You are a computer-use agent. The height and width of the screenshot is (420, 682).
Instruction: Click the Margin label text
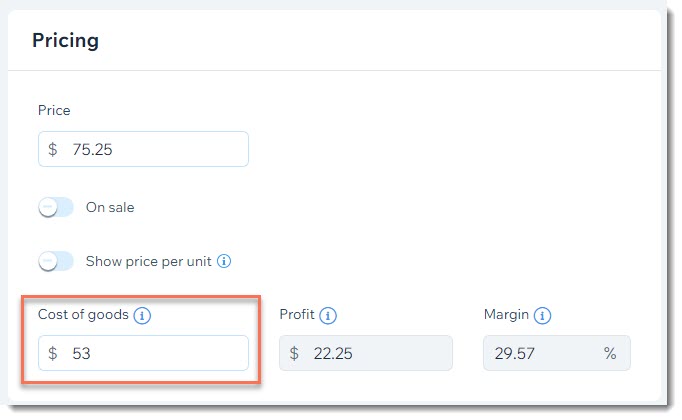coord(506,315)
